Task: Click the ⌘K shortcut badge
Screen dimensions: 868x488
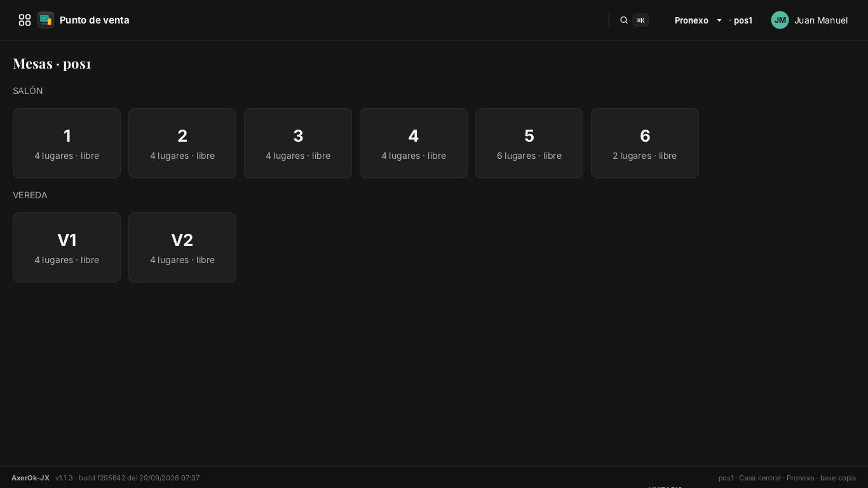Action: 641,20
